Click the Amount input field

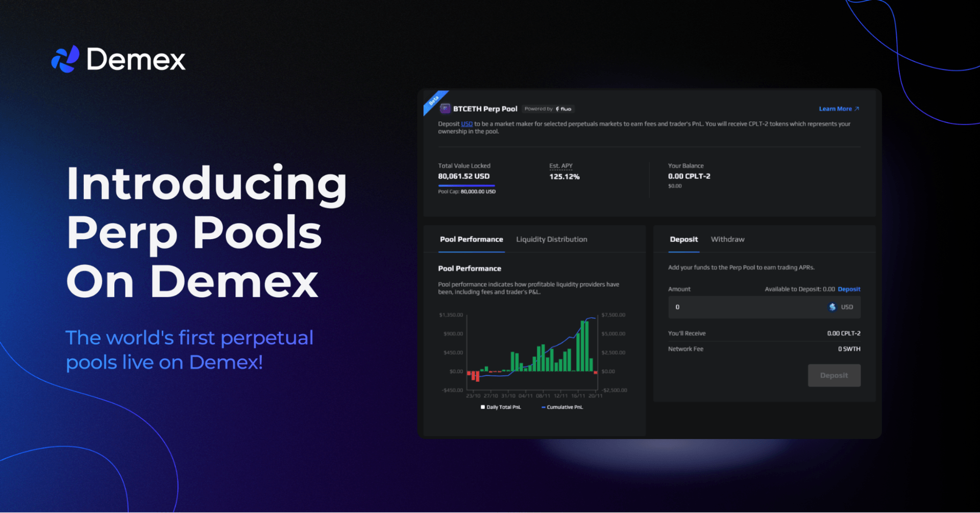coord(764,307)
